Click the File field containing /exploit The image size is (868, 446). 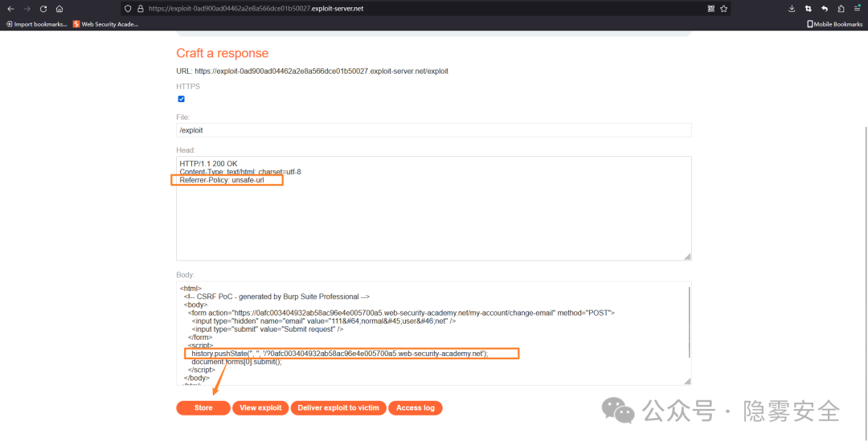433,130
